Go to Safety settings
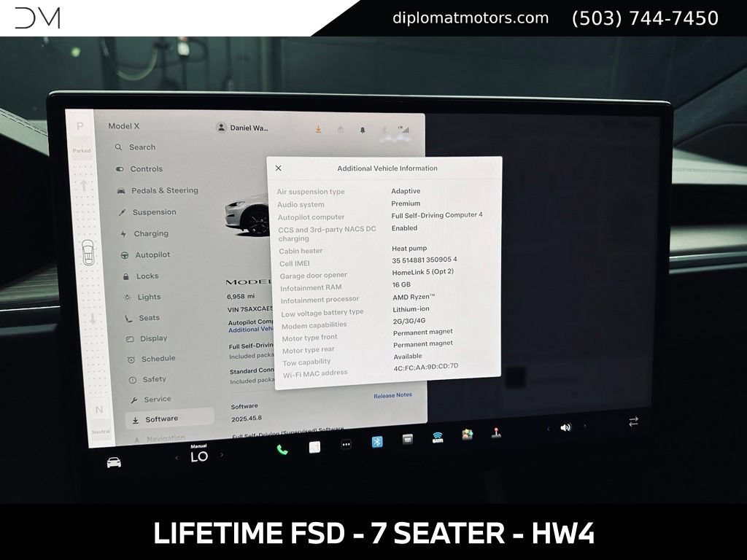Viewport: 747px width, 560px height. pos(148,379)
